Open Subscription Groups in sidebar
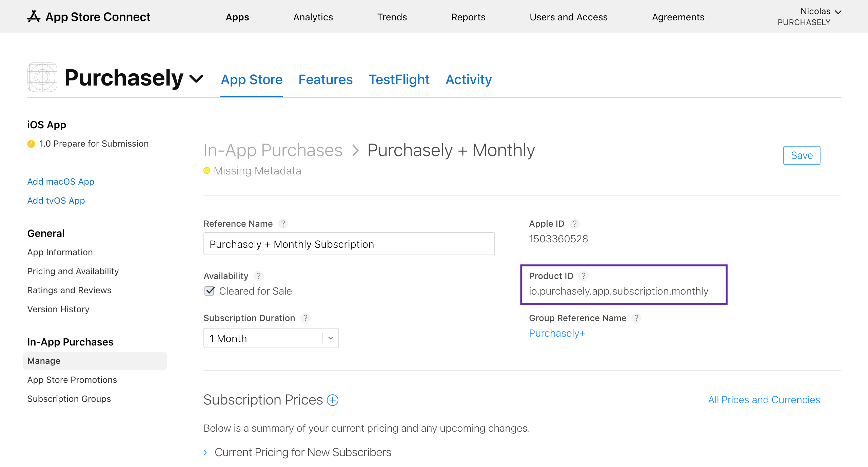This screenshot has width=868, height=467. (69, 399)
